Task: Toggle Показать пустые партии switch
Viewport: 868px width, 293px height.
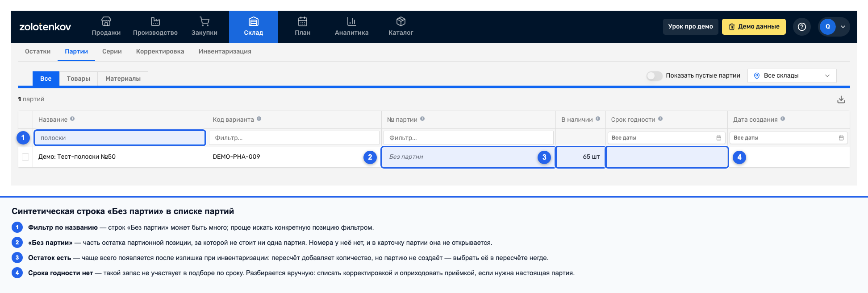Action: point(654,76)
